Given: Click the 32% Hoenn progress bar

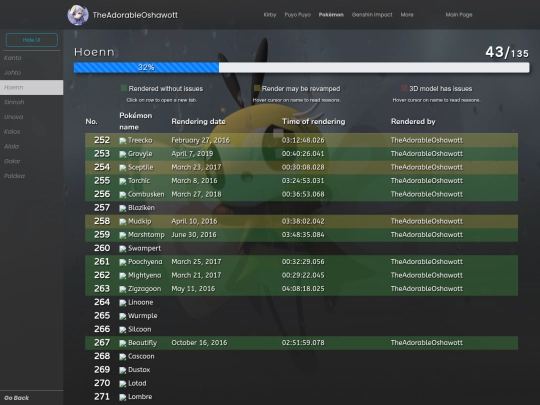Looking at the screenshot, I should click(x=301, y=68).
